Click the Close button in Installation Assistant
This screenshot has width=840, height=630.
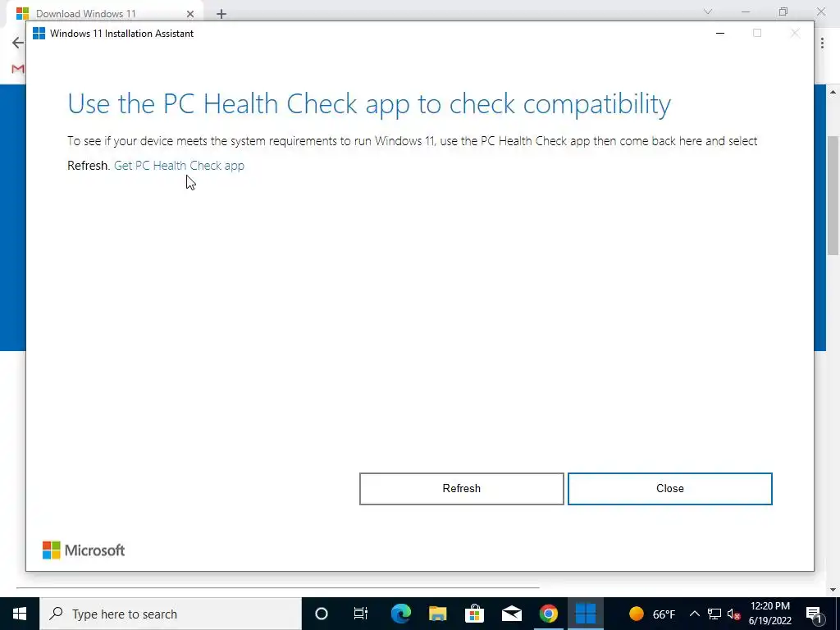point(669,489)
